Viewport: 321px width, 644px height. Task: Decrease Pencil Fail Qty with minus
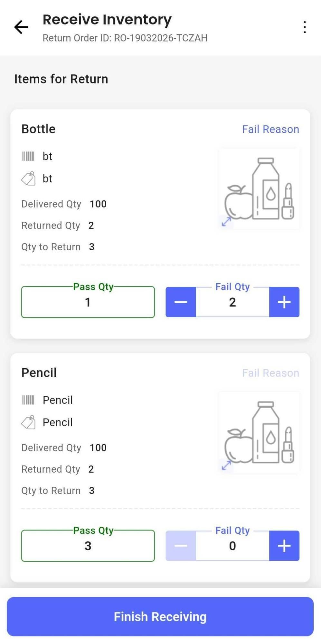point(181,546)
